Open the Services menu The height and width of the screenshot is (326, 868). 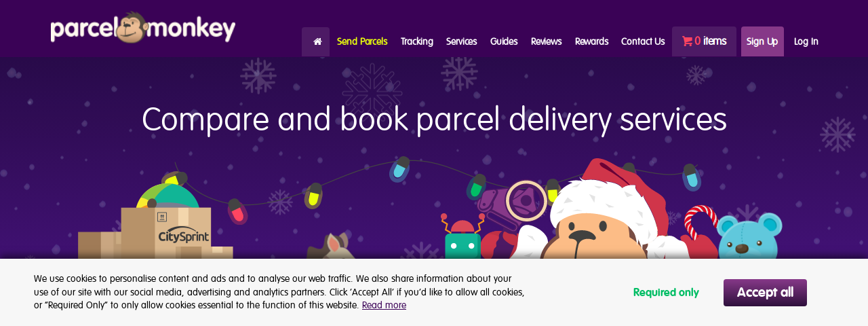pos(461,41)
